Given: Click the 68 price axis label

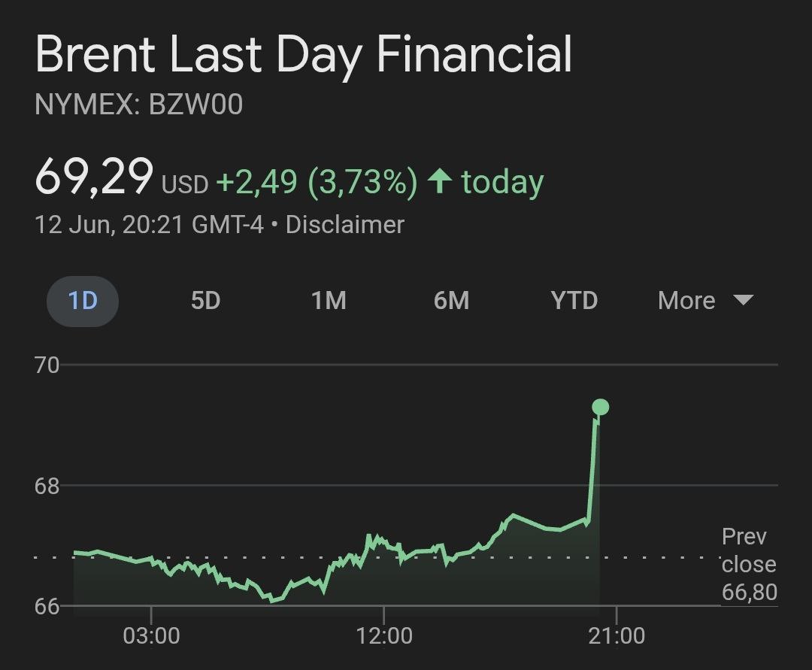Looking at the screenshot, I should pyautogui.click(x=47, y=486).
